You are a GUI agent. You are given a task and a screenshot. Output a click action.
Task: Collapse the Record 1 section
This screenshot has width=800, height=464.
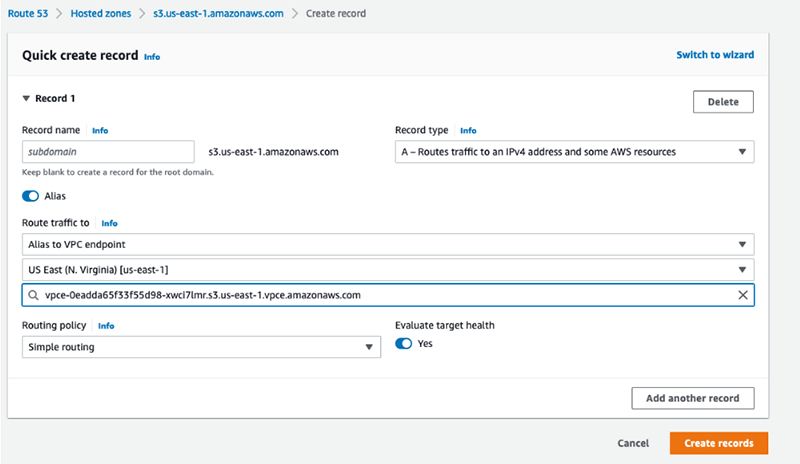(x=26, y=98)
